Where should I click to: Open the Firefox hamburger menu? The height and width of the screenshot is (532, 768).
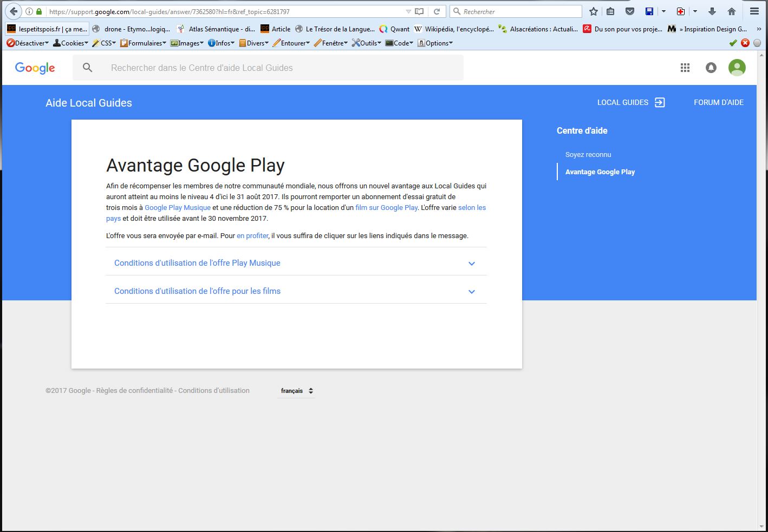coord(754,11)
